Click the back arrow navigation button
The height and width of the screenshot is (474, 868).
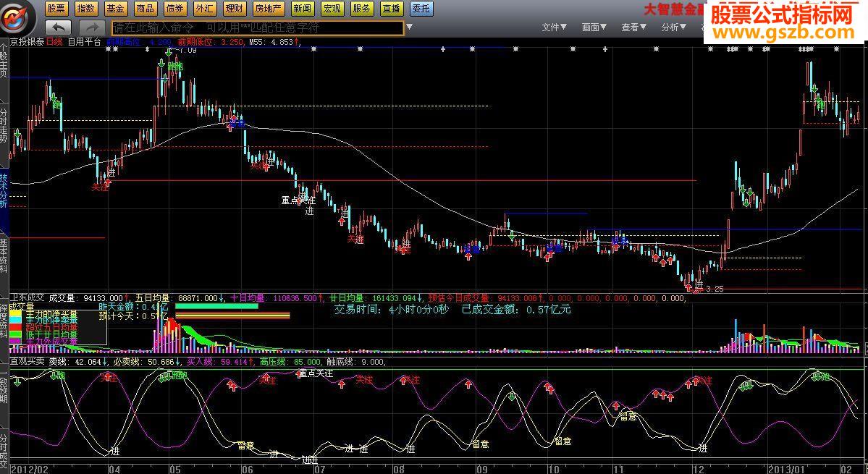coord(58,27)
